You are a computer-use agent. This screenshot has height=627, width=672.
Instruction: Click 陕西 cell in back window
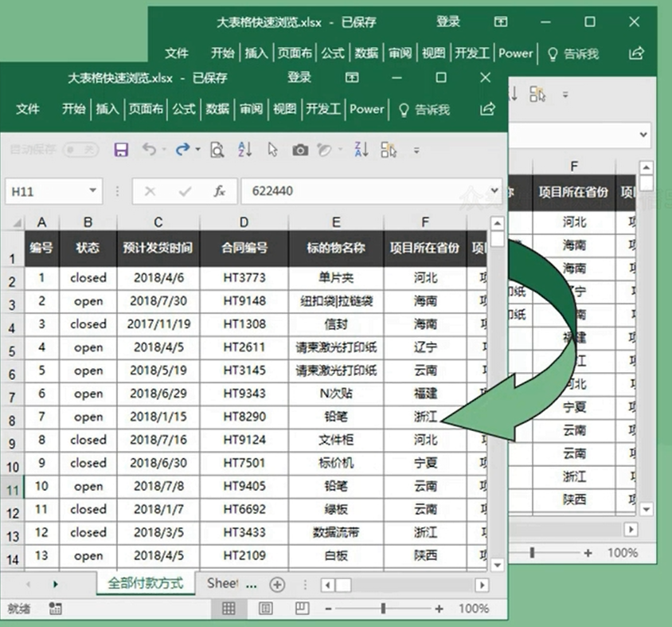[x=574, y=500]
